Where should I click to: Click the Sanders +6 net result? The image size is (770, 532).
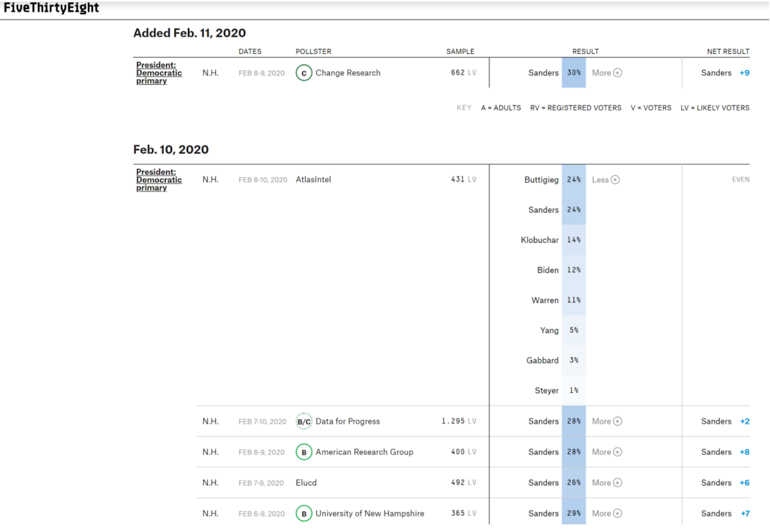(x=725, y=483)
